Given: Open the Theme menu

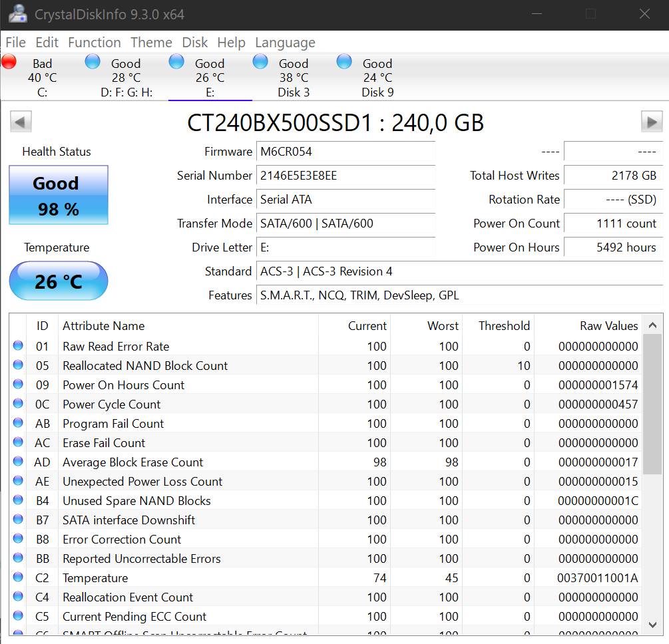Looking at the screenshot, I should point(152,42).
